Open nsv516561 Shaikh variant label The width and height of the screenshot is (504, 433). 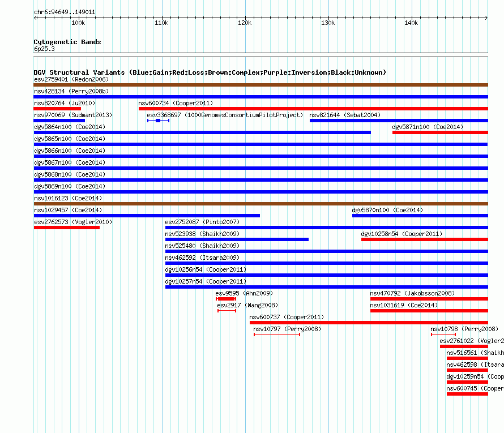[x=475, y=353]
